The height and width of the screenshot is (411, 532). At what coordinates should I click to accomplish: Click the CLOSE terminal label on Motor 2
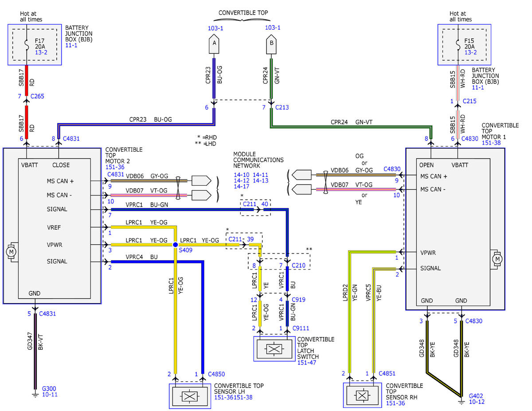pos(61,165)
